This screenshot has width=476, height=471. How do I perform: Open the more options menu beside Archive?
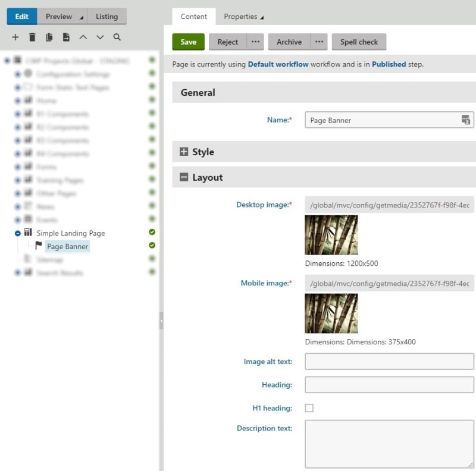click(x=319, y=42)
